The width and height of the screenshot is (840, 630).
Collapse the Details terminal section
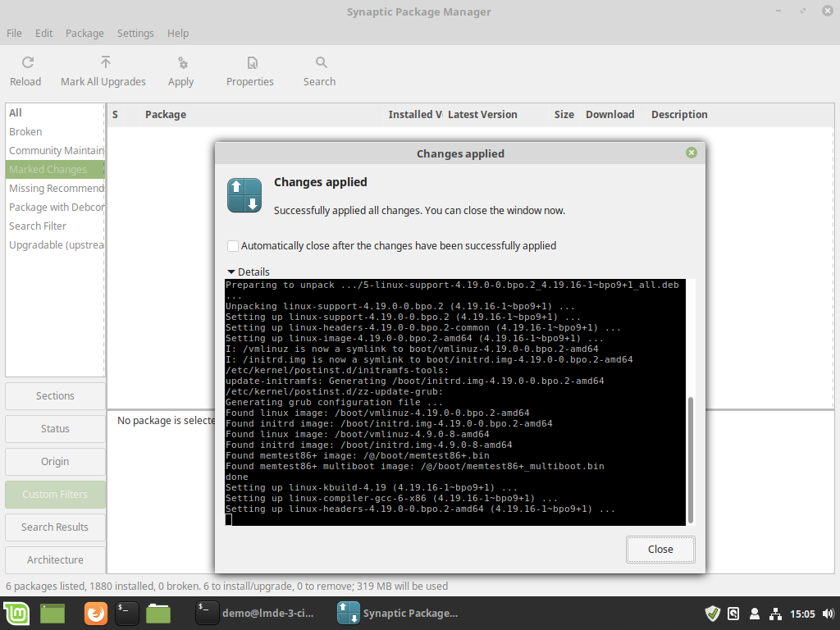tap(249, 272)
